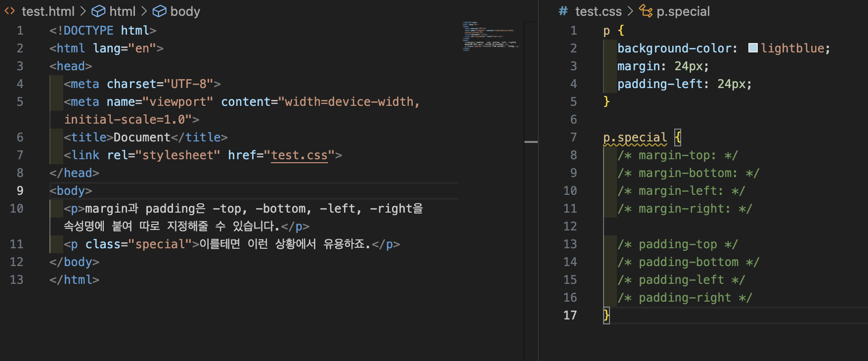Open the p.special breadcrumb label
The width and height of the screenshot is (868, 361).
pos(683,11)
